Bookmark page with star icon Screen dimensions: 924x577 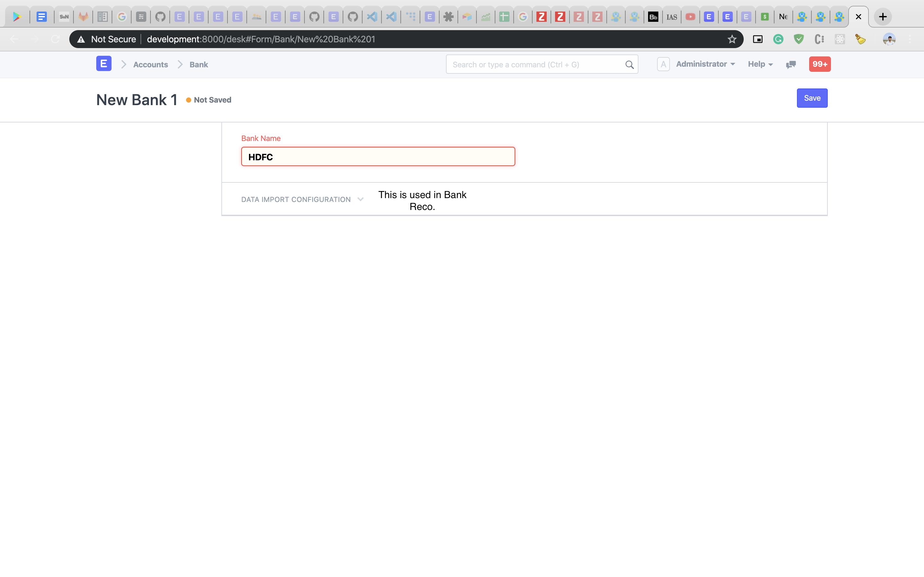(x=732, y=39)
